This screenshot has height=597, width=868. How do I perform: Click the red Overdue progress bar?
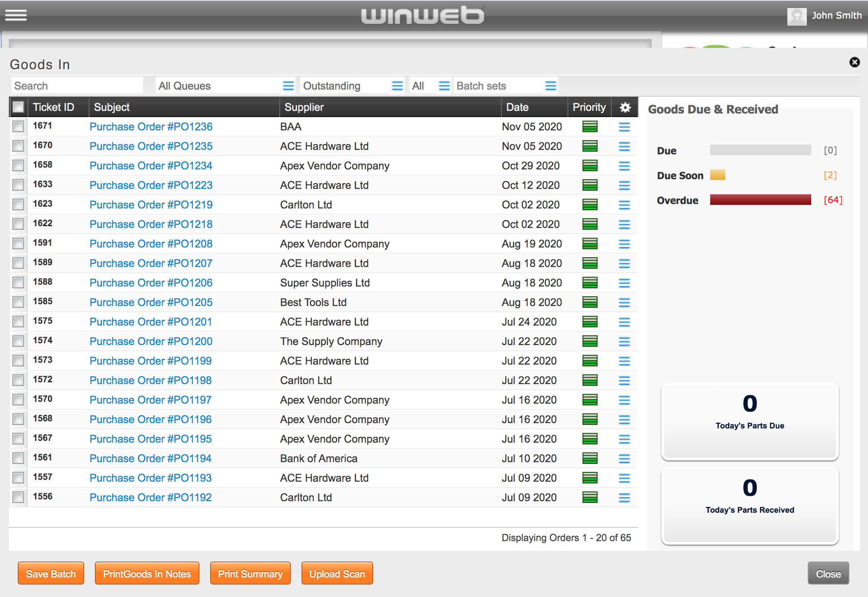click(760, 200)
